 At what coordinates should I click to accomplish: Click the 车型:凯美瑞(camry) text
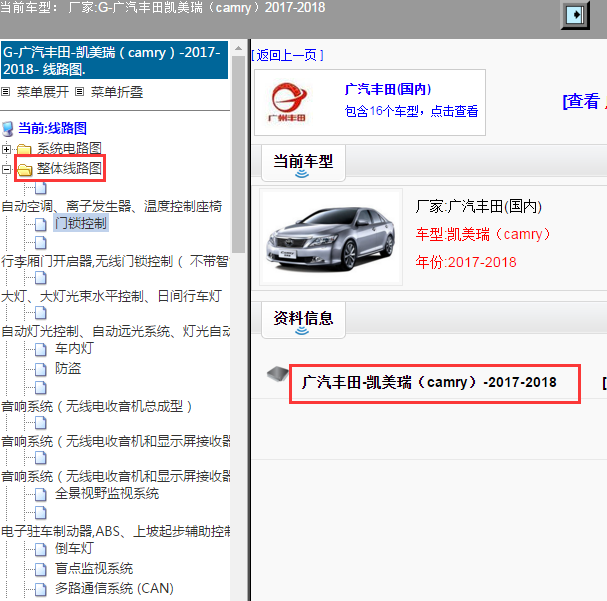pos(483,234)
